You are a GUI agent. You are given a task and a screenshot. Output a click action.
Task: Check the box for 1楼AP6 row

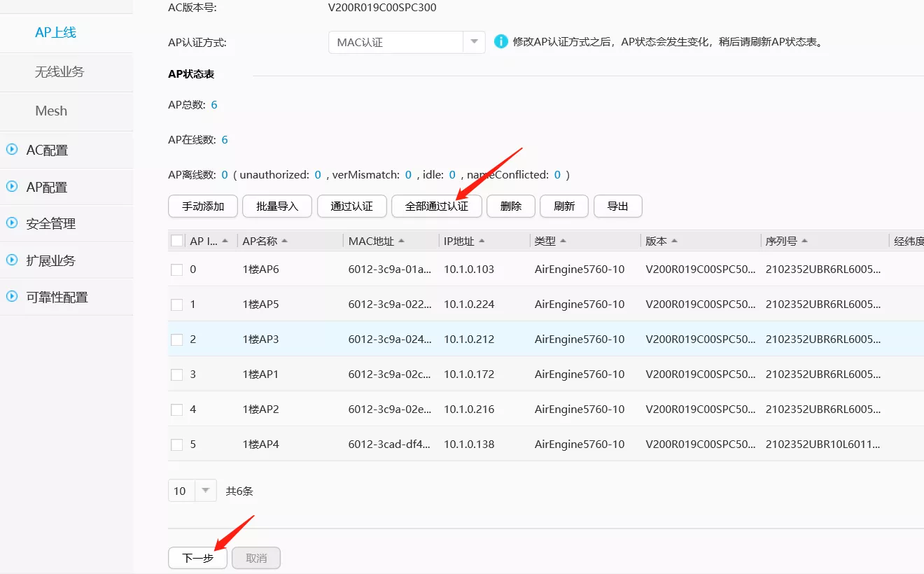click(177, 269)
